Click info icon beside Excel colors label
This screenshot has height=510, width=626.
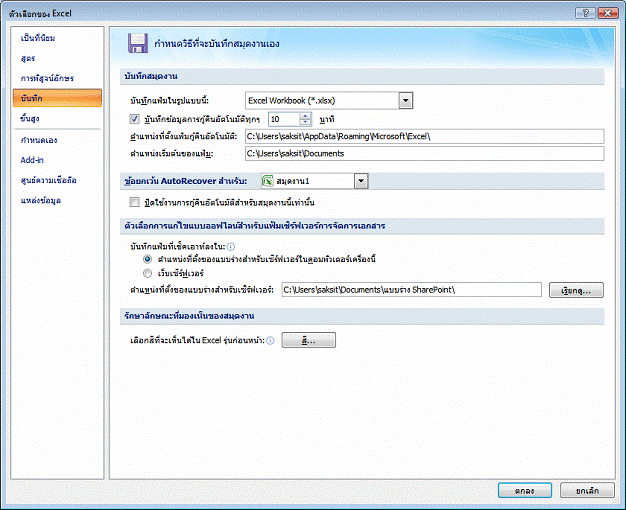click(x=270, y=341)
